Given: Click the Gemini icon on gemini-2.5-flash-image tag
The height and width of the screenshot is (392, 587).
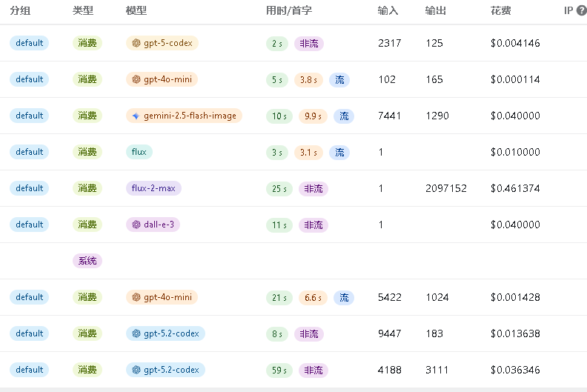Looking at the screenshot, I should point(136,116).
